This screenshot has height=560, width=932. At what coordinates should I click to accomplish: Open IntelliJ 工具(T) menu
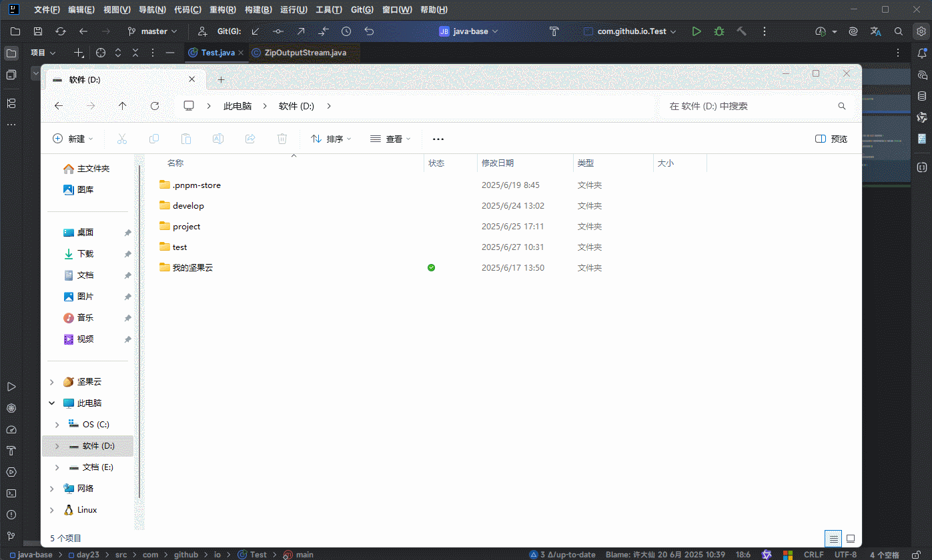(329, 10)
